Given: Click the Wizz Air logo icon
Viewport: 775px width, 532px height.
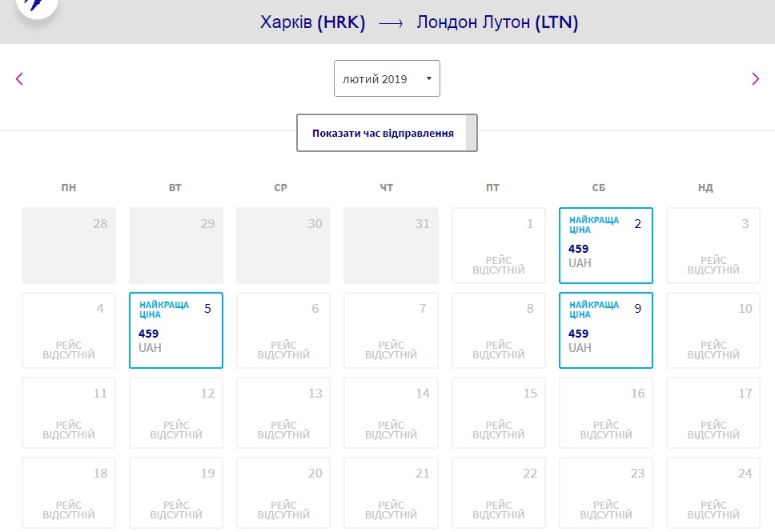Looking at the screenshot, I should pyautogui.click(x=37, y=6).
